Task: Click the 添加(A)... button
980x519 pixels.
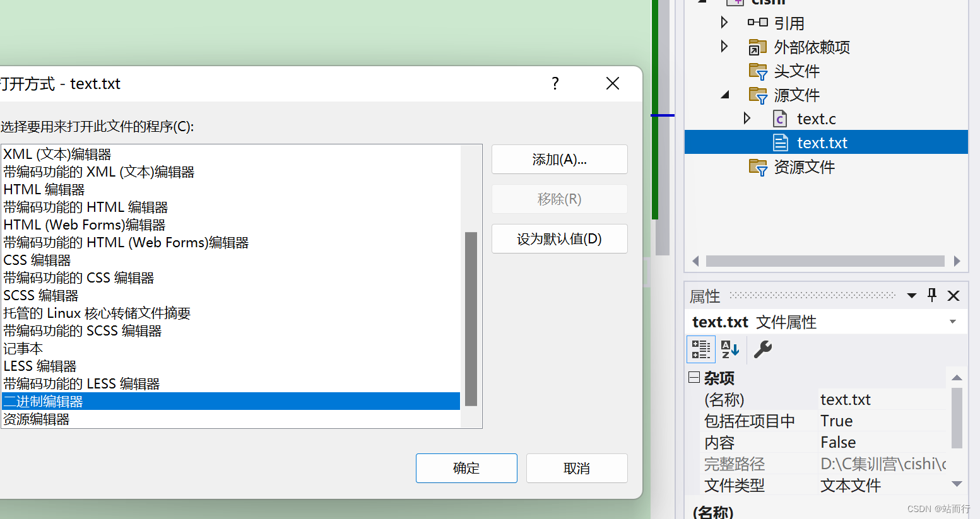Action: [560, 160]
